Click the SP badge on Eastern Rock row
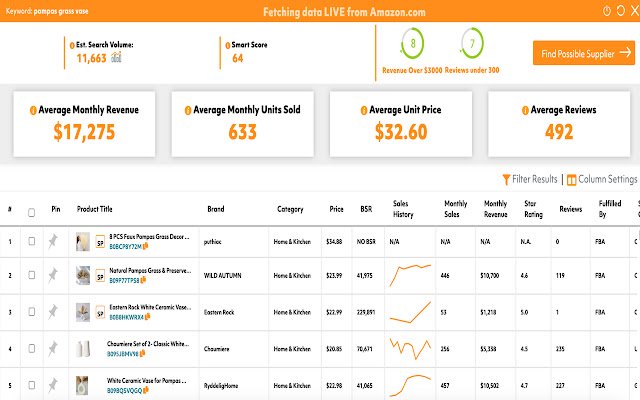Viewport: 640px width, 400px height. pos(100,313)
